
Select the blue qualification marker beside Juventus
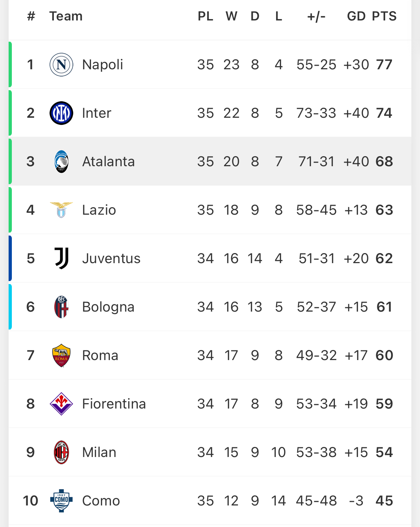click(x=10, y=258)
